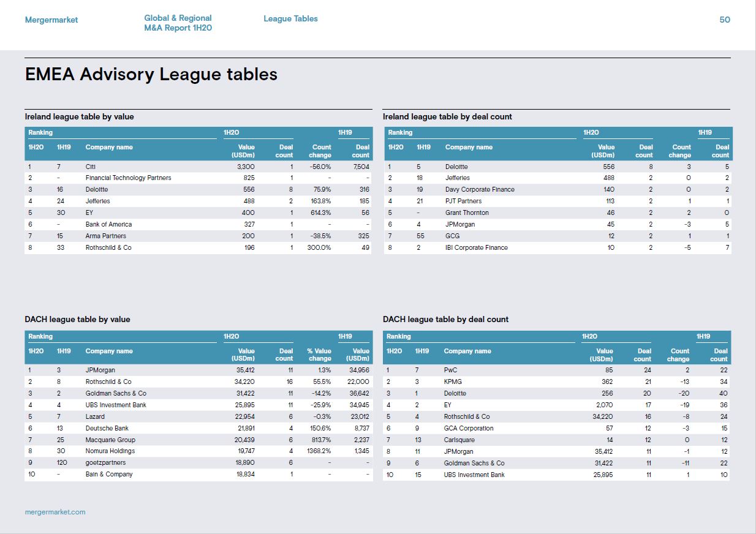756x534 pixels.
Task: Select 'Lazard' in DACH value table
Action: [95, 416]
